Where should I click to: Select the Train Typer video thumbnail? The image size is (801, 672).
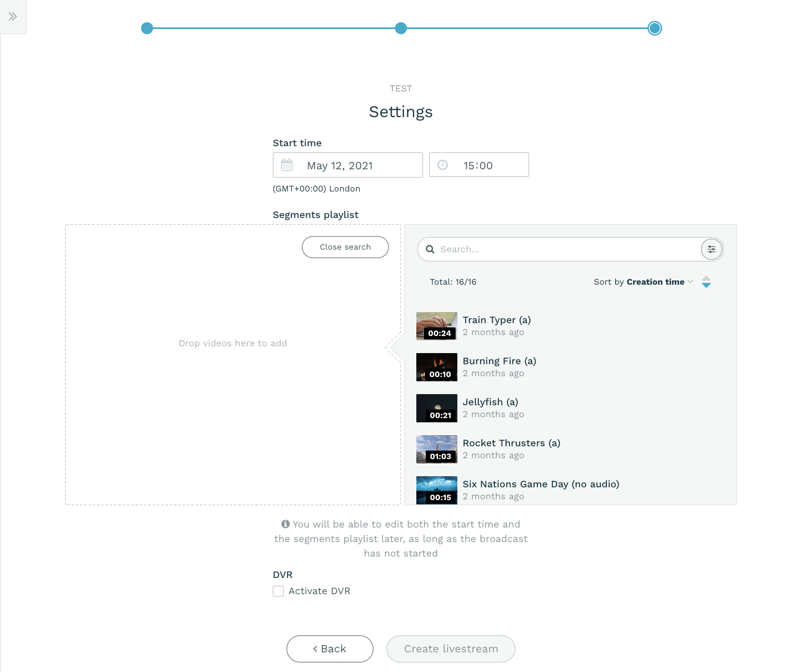tap(436, 326)
